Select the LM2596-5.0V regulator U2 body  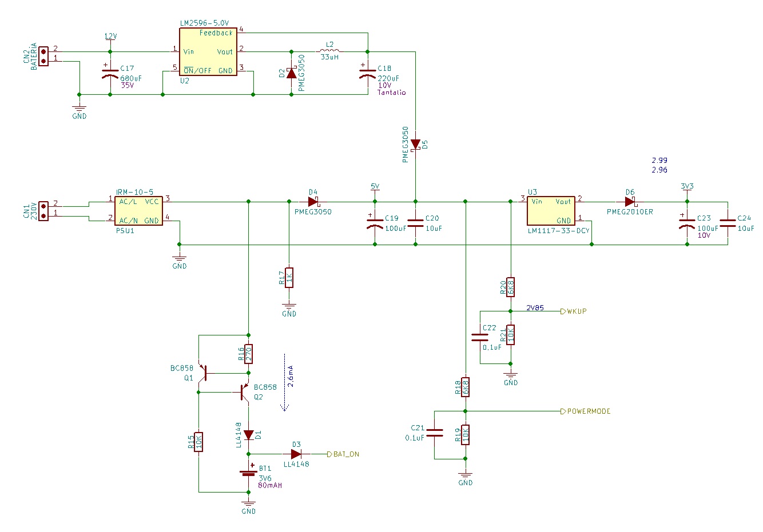208,52
